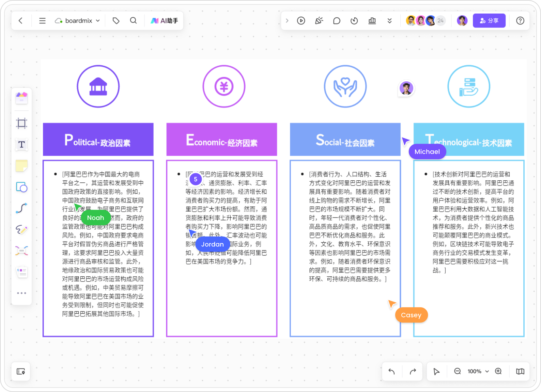
Task: Open the boardmix file name dropdown
Action: 78,21
